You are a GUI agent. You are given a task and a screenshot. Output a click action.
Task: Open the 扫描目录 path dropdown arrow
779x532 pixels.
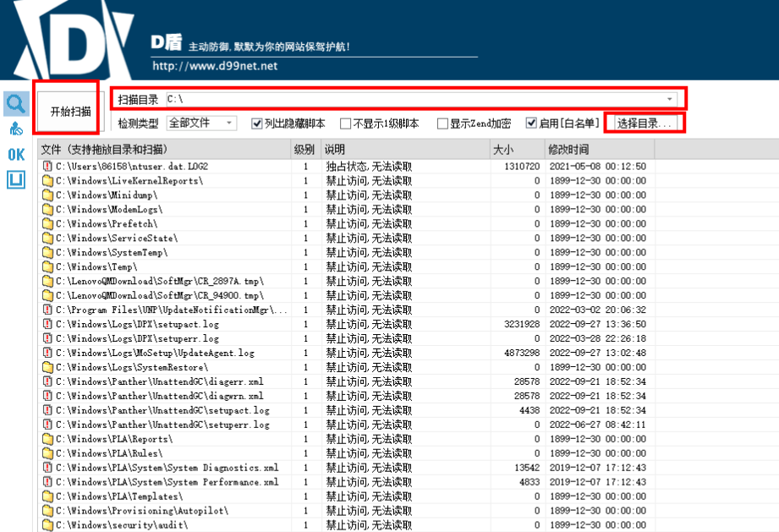(669, 98)
